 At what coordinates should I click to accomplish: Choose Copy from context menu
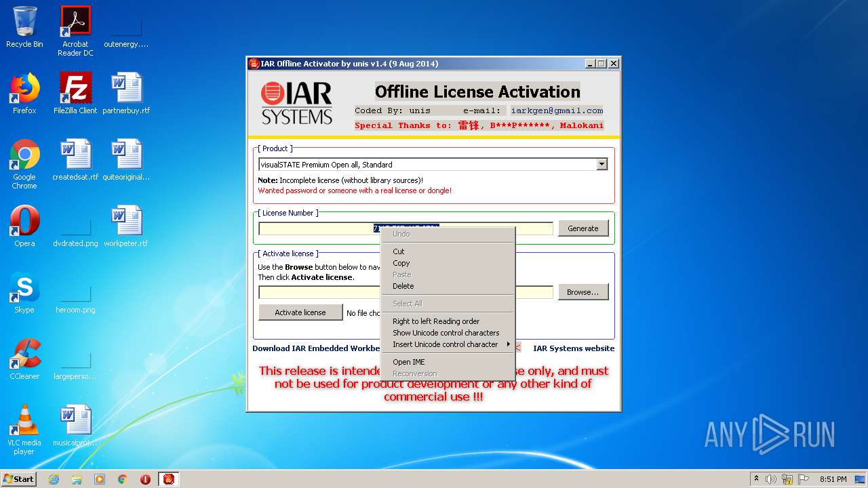448,263
